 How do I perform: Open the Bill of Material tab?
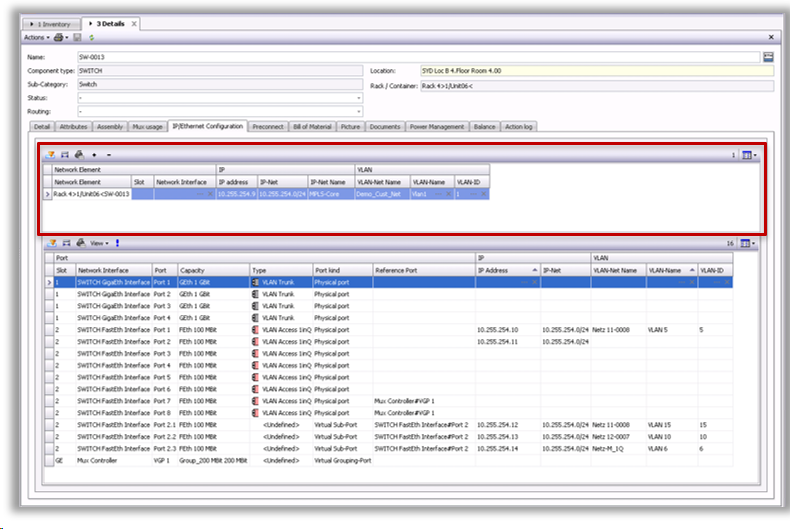pos(312,126)
